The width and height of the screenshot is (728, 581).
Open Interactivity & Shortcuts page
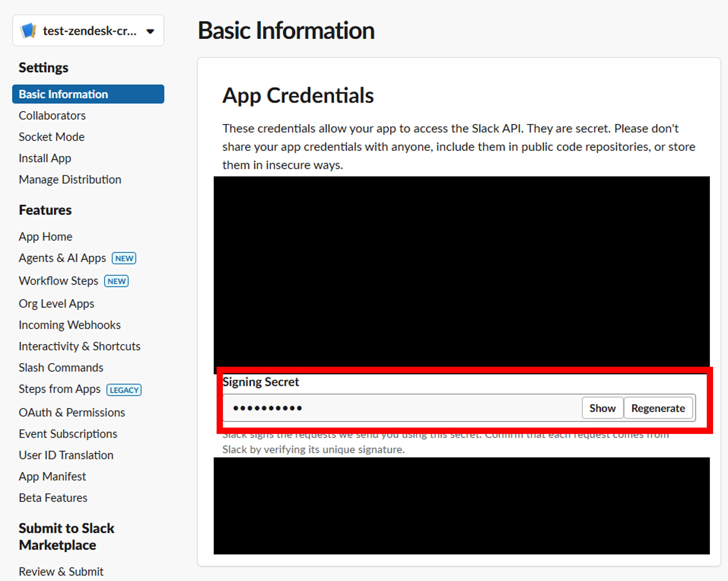[79, 346]
